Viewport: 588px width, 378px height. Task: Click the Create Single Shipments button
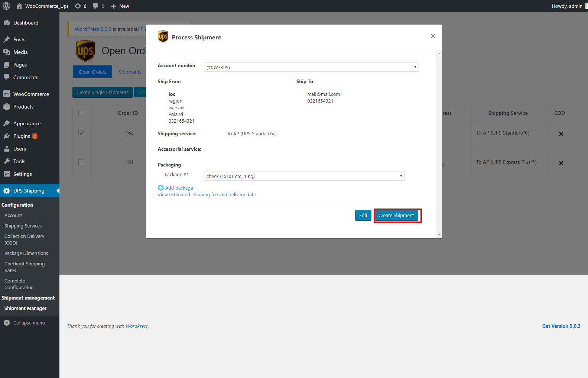tap(103, 92)
